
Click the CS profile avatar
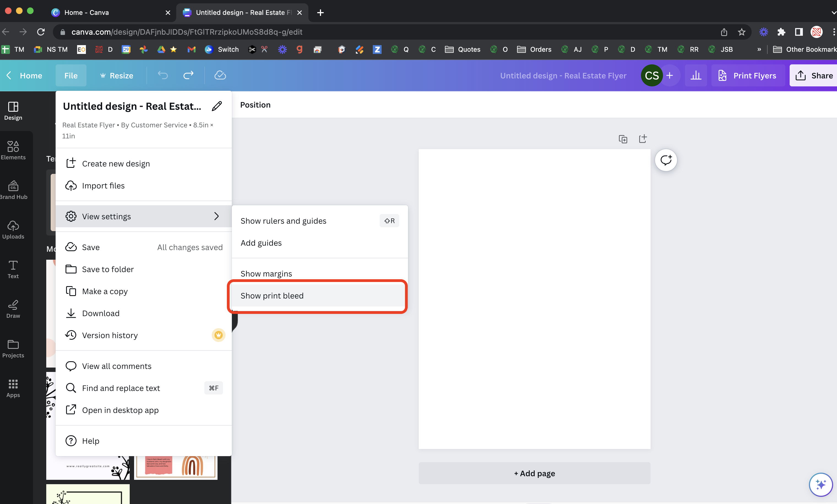pyautogui.click(x=652, y=75)
